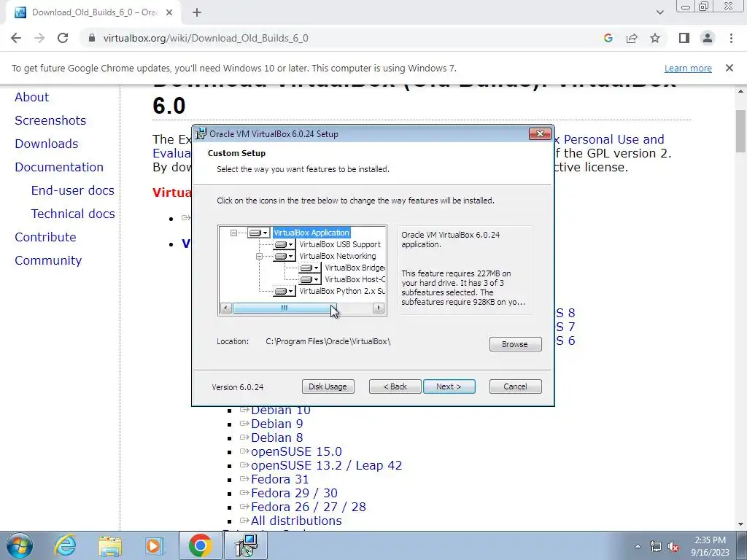Open the VirtualBox USB Support feature dropdown

click(284, 244)
